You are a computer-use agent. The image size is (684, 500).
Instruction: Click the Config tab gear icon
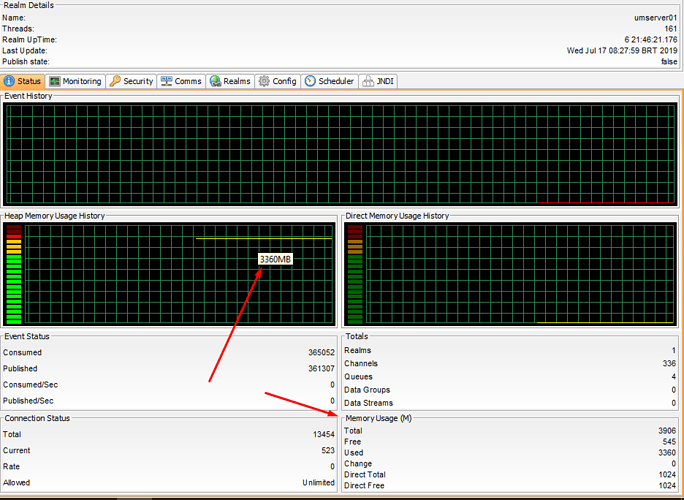pyautogui.click(x=264, y=81)
